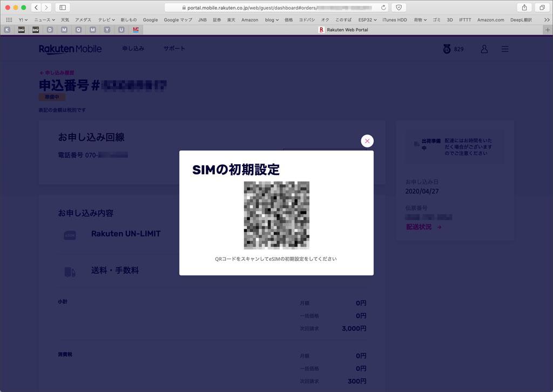Expand the Y! bookmarks folder
553x392 pixels.
click(23, 20)
